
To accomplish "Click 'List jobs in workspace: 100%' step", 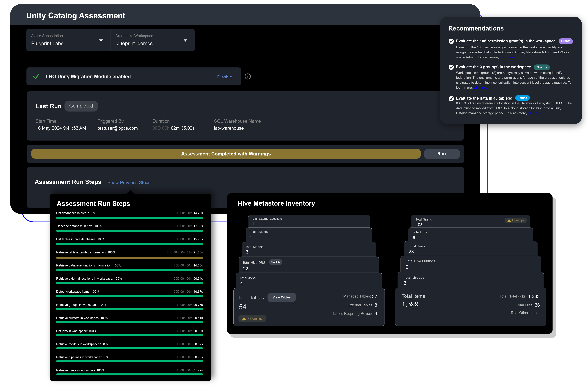I will [76, 331].
